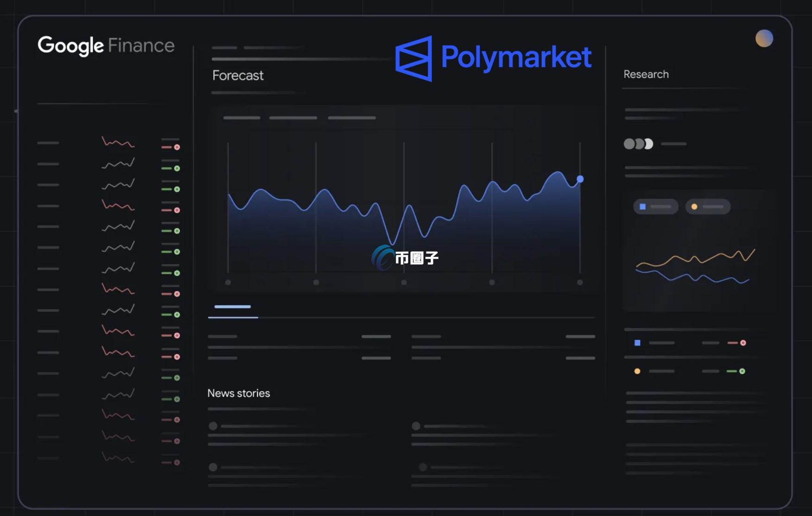Open the Research panel heading

pos(646,74)
